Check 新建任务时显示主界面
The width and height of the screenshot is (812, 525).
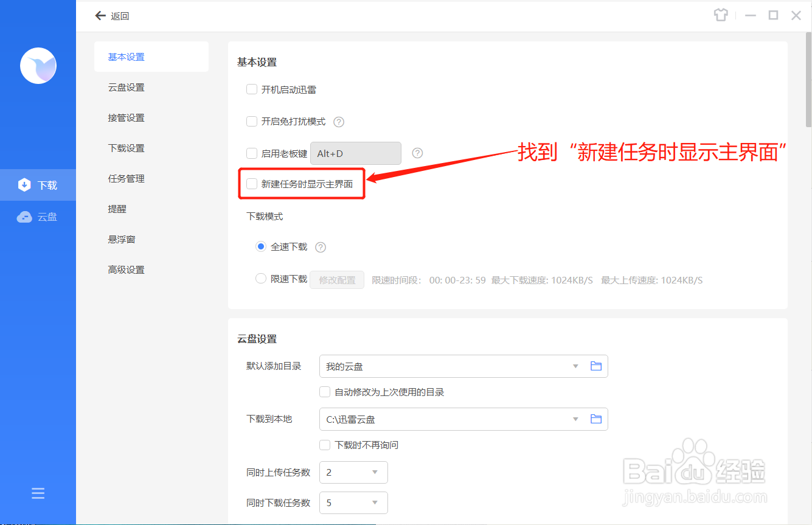[x=252, y=184]
